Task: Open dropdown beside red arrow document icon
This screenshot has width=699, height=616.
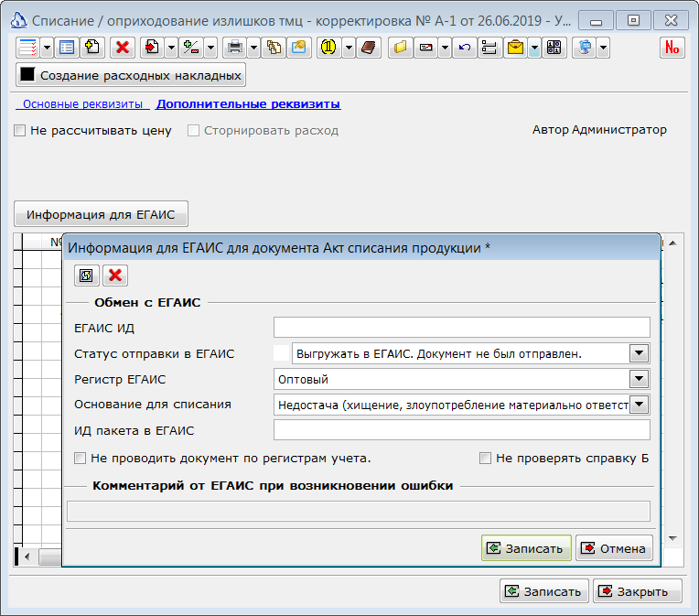Action: pos(171,48)
